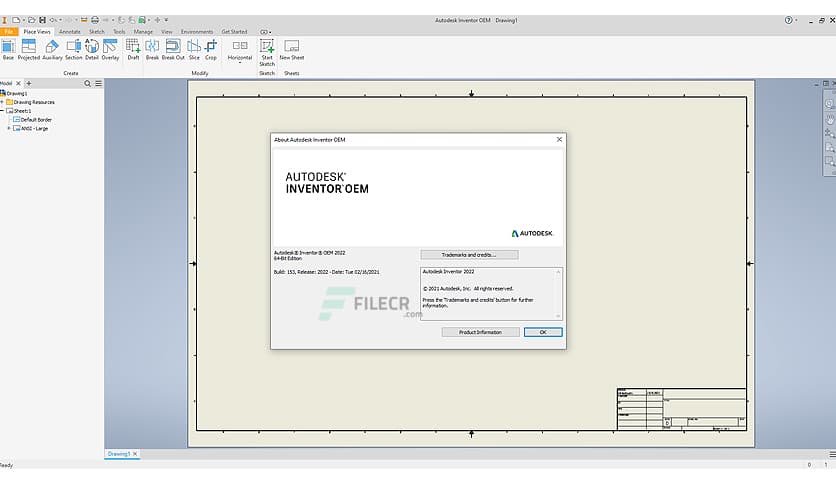This screenshot has width=836, height=484.
Task: Select the Crop tool
Action: click(x=211, y=49)
